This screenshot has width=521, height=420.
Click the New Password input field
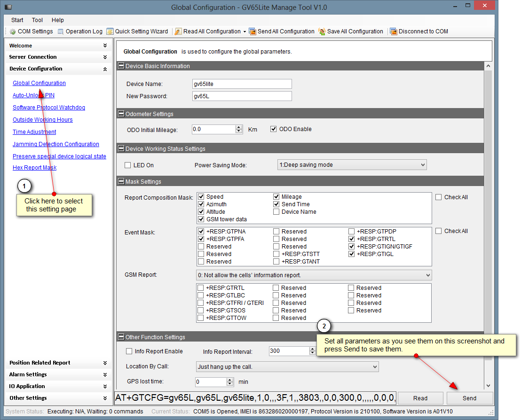(x=242, y=96)
